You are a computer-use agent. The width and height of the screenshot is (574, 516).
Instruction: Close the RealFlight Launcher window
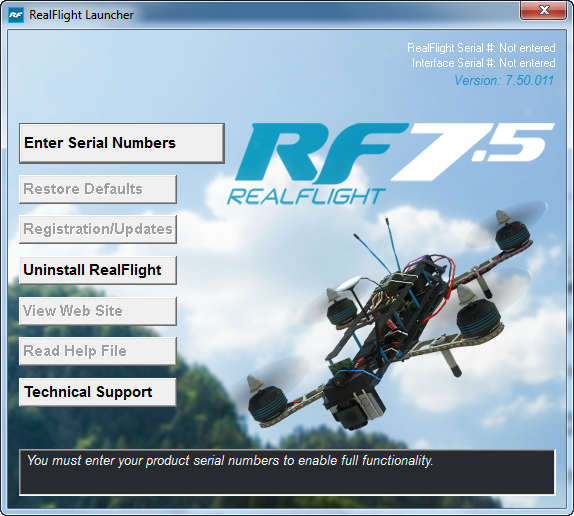coord(544,10)
